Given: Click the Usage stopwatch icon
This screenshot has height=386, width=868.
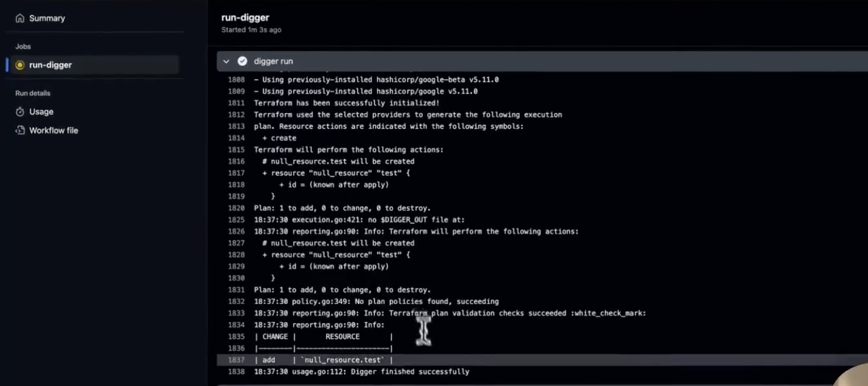Looking at the screenshot, I should pos(20,112).
